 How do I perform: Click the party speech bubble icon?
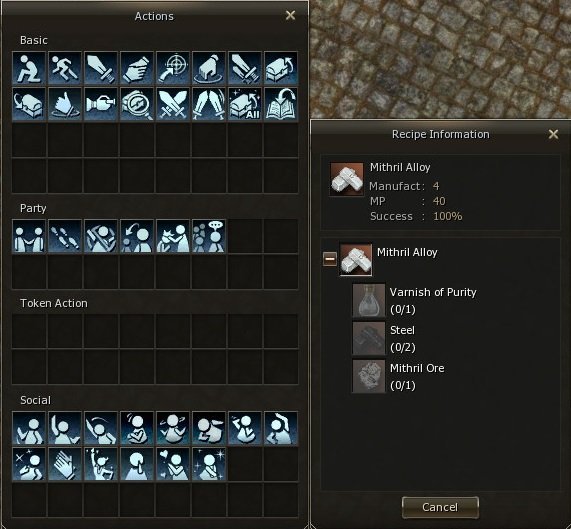coord(209,236)
